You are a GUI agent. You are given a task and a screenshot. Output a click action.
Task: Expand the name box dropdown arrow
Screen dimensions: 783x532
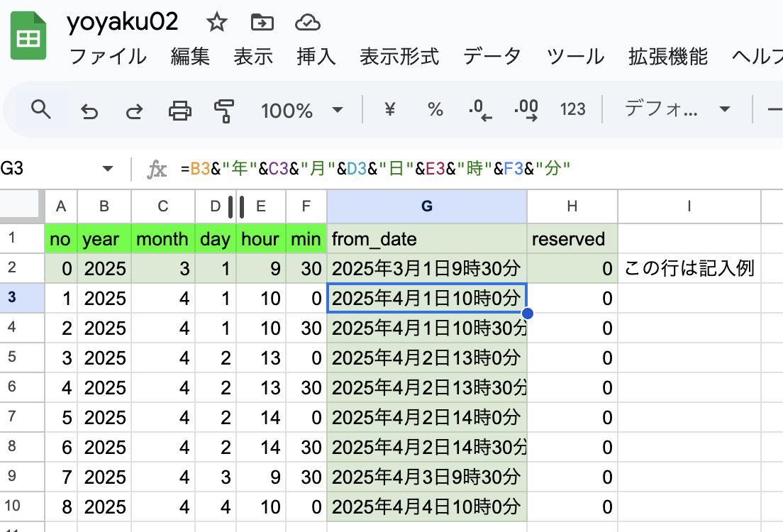click(x=107, y=168)
